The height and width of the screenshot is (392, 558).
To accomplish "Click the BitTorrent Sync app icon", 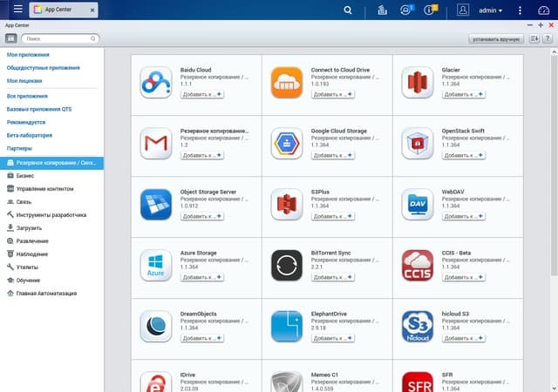I will 287,266.
